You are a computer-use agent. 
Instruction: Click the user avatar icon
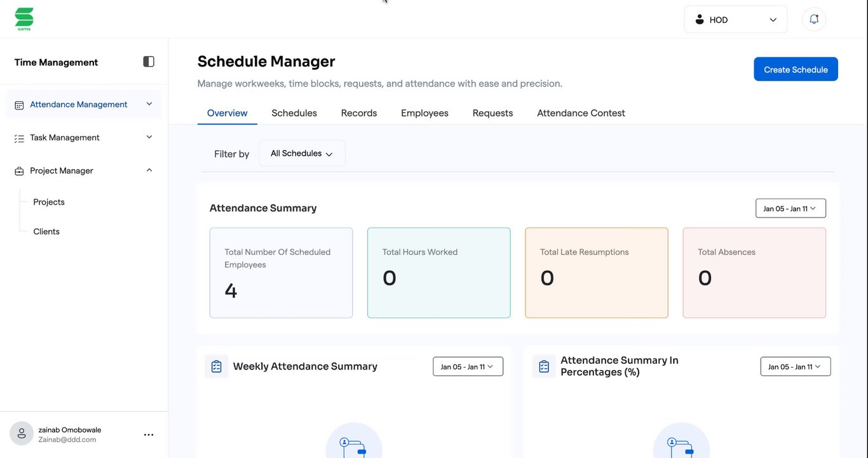click(x=22, y=434)
